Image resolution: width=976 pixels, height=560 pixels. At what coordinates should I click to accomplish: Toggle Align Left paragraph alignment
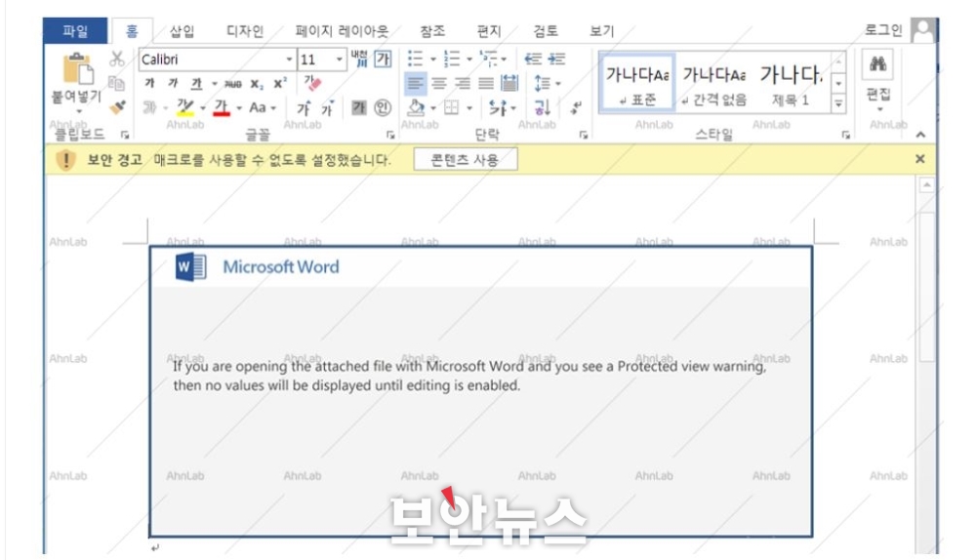415,83
